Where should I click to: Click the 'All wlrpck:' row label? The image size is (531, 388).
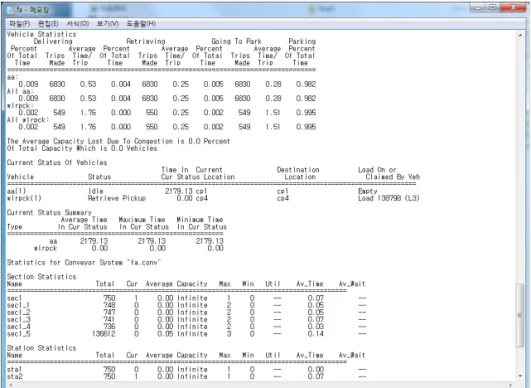coord(28,120)
